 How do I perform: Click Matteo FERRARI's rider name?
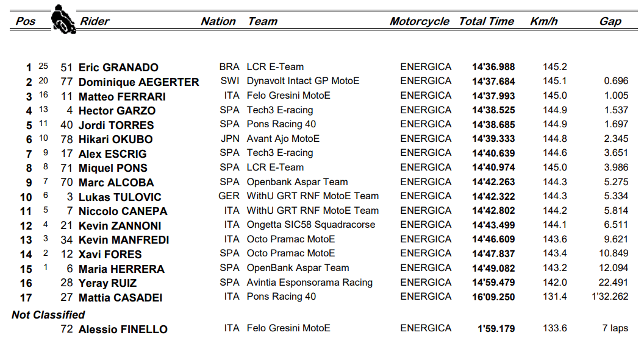point(122,96)
